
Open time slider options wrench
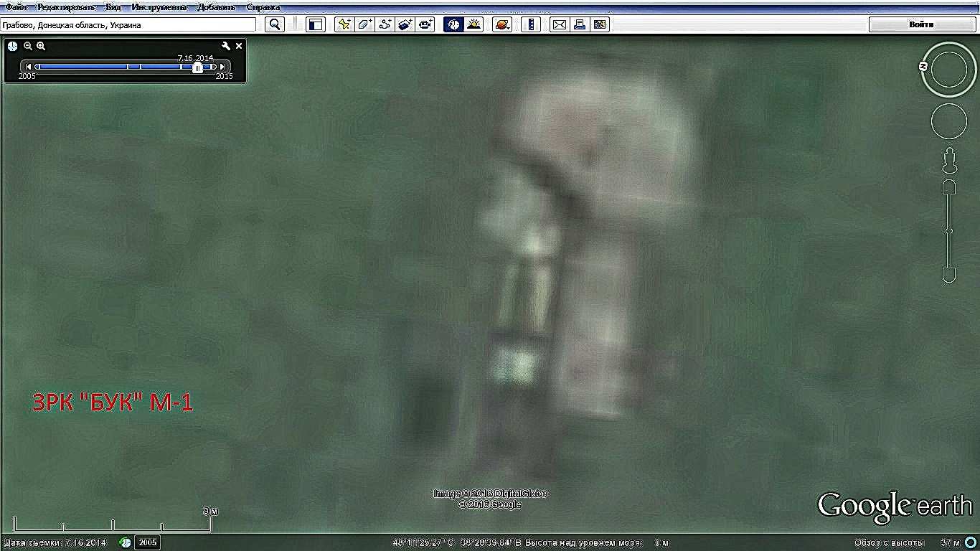tap(226, 46)
